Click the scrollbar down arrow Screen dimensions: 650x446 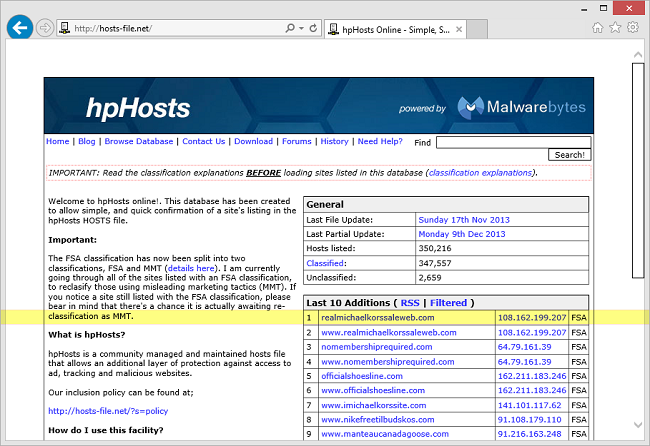[x=638, y=425]
